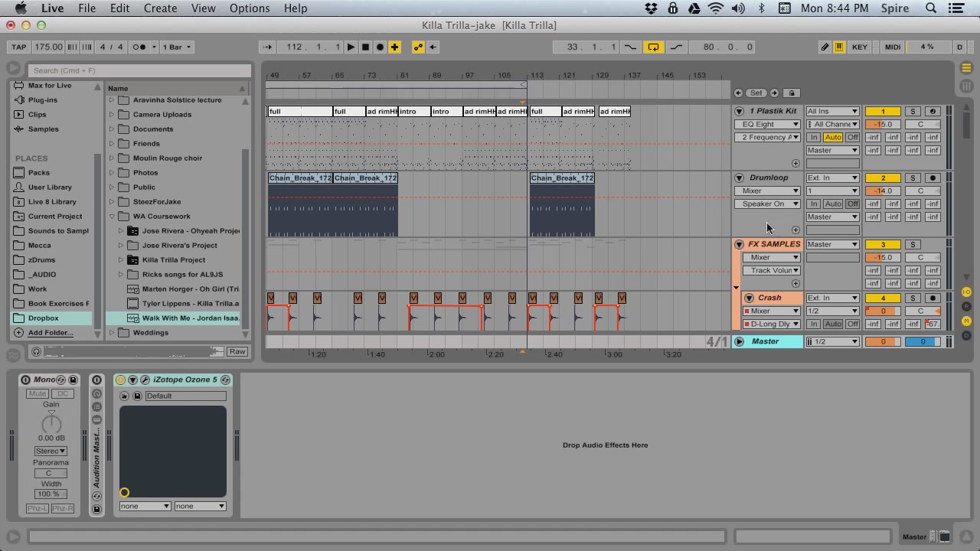Viewport: 980px width, 551px height.
Task: Open 1 Plastik Kit All Ins input dropdown
Action: pos(832,111)
